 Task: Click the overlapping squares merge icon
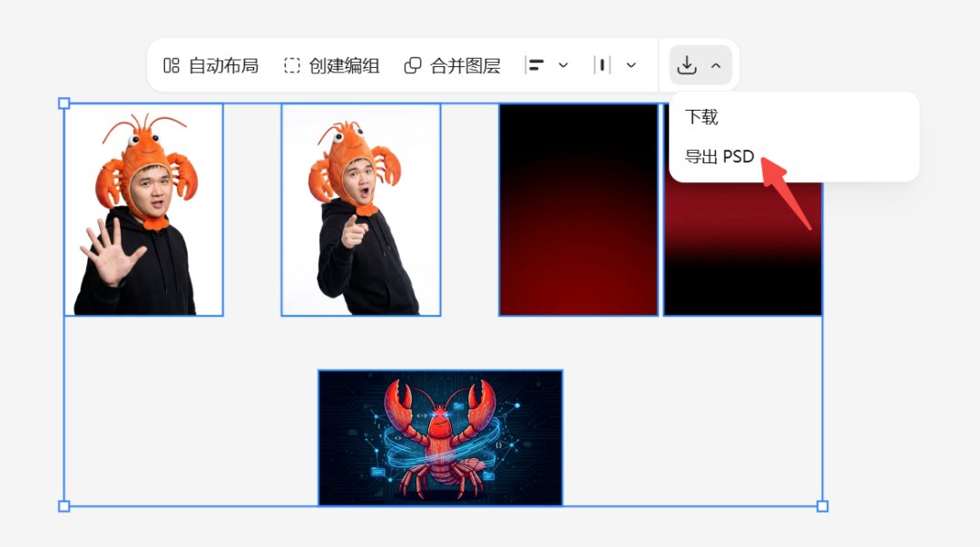tap(413, 65)
